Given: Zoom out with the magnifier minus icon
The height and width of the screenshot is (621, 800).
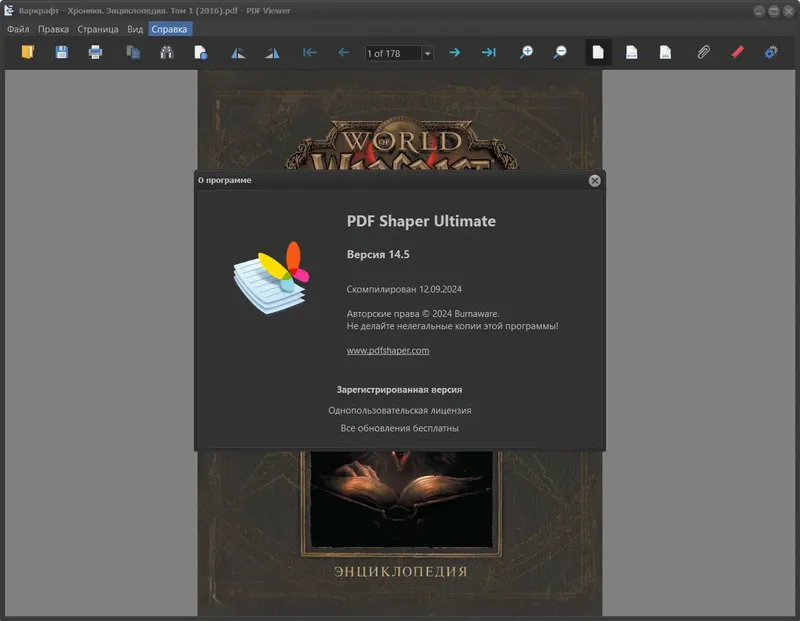Looking at the screenshot, I should 560,52.
